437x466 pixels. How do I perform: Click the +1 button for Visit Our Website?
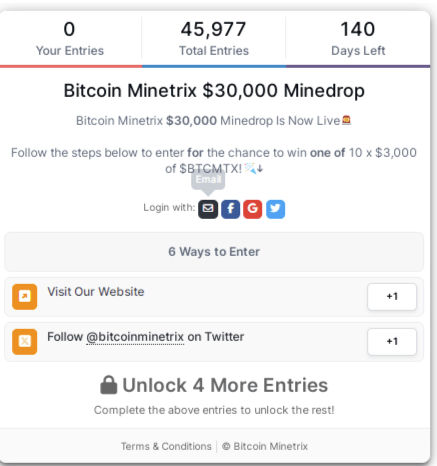pos(392,297)
